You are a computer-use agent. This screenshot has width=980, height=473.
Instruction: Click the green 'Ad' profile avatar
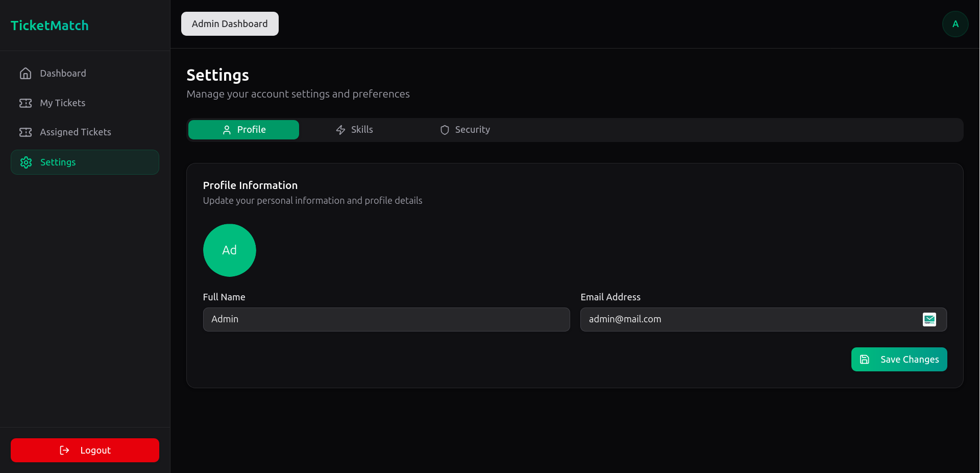coord(230,250)
